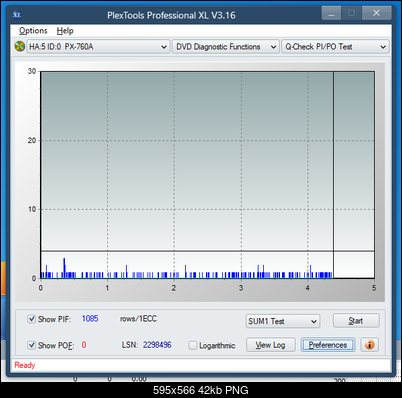The width and height of the screenshot is (402, 398).
Task: Open the Help menu
Action: click(65, 31)
